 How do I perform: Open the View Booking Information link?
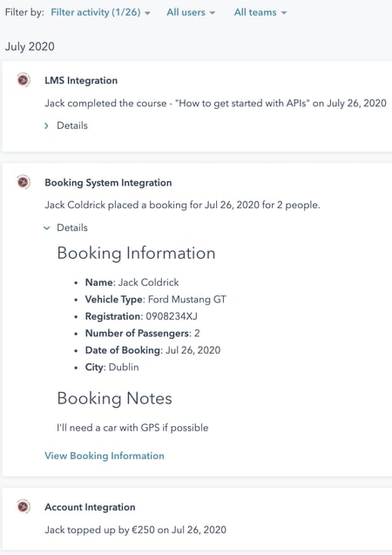click(105, 456)
